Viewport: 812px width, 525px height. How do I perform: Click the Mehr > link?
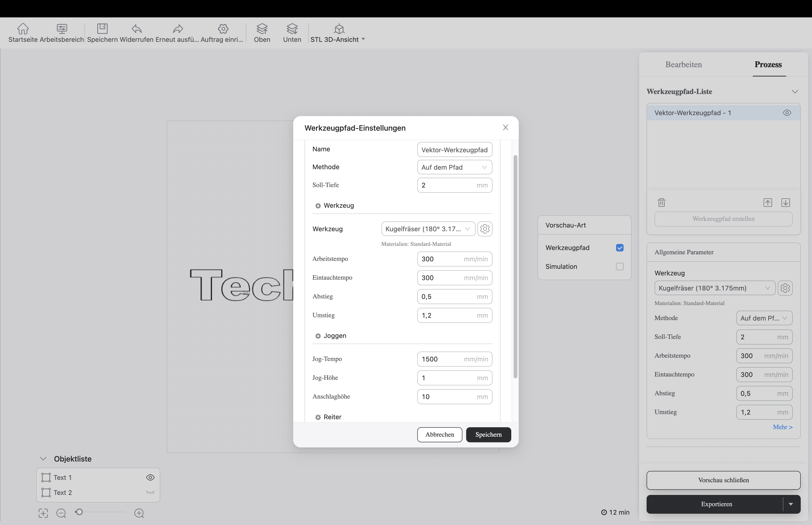coord(782,427)
